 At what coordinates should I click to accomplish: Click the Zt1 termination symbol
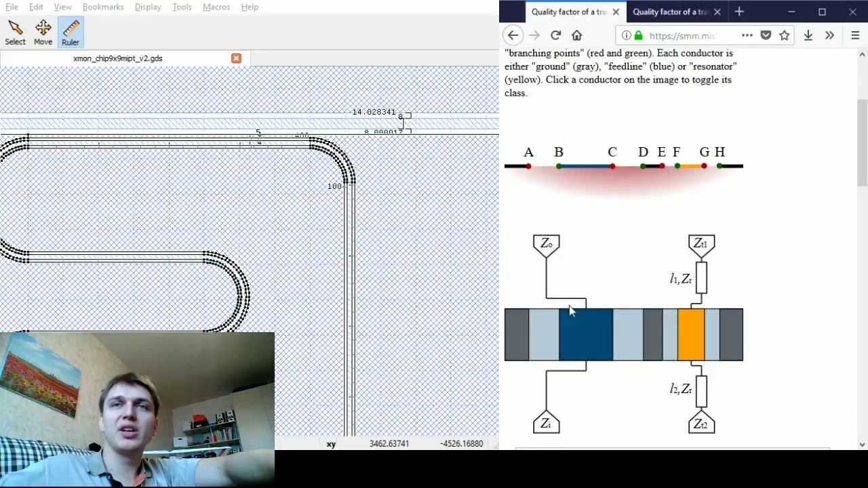(701, 246)
